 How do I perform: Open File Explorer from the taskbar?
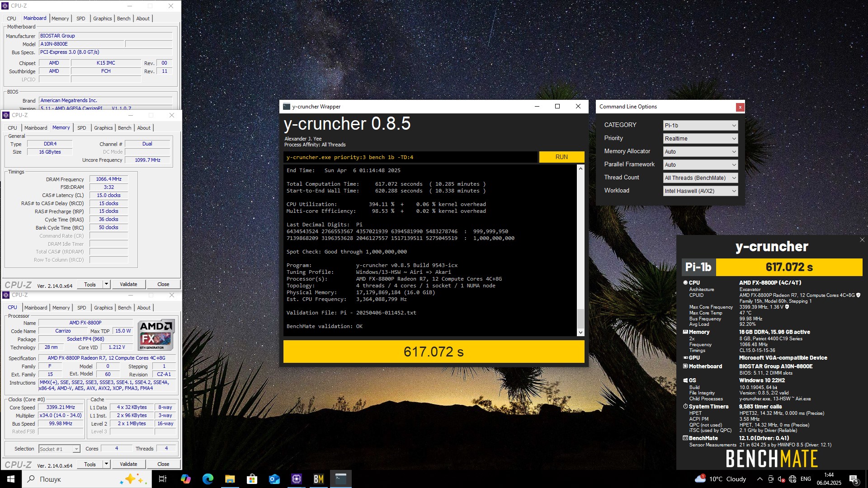(230, 479)
